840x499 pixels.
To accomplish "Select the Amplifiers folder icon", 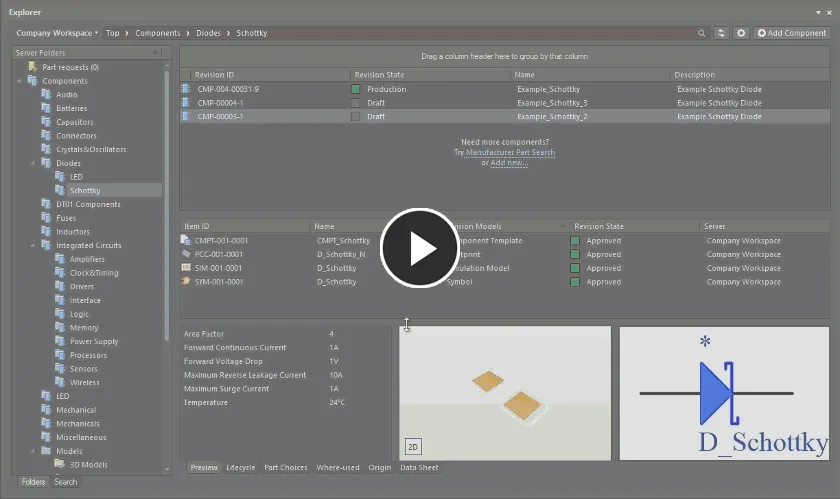I will click(x=60, y=259).
